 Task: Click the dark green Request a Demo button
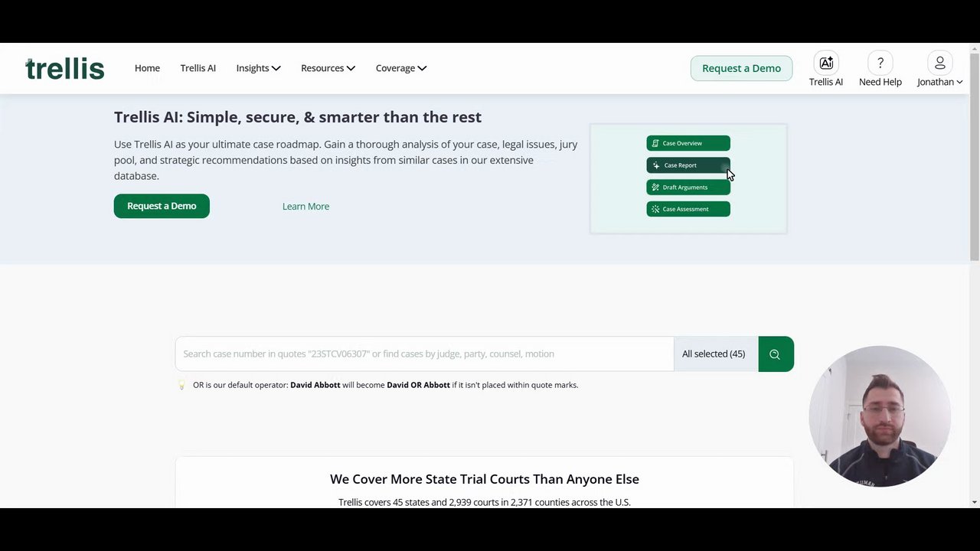162,206
